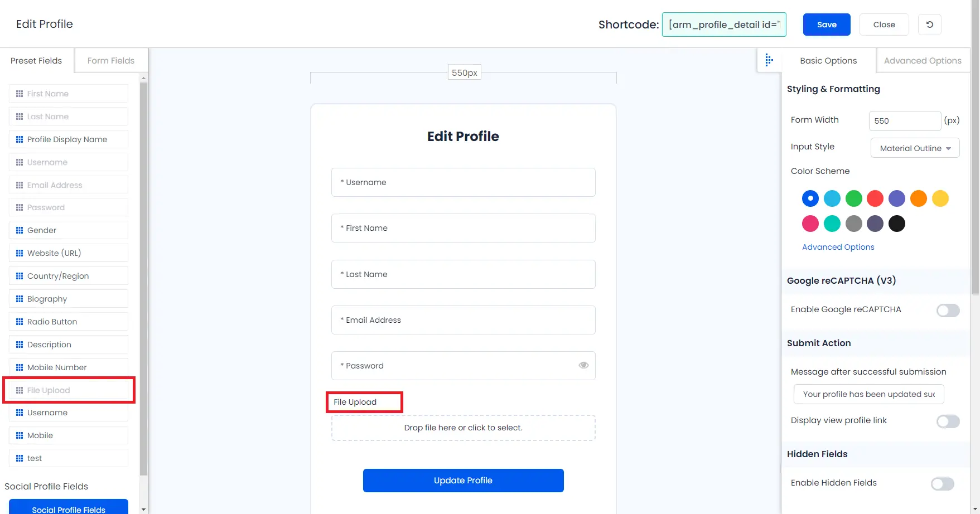
Task: Select the green color scheme swatch
Action: 853,198
